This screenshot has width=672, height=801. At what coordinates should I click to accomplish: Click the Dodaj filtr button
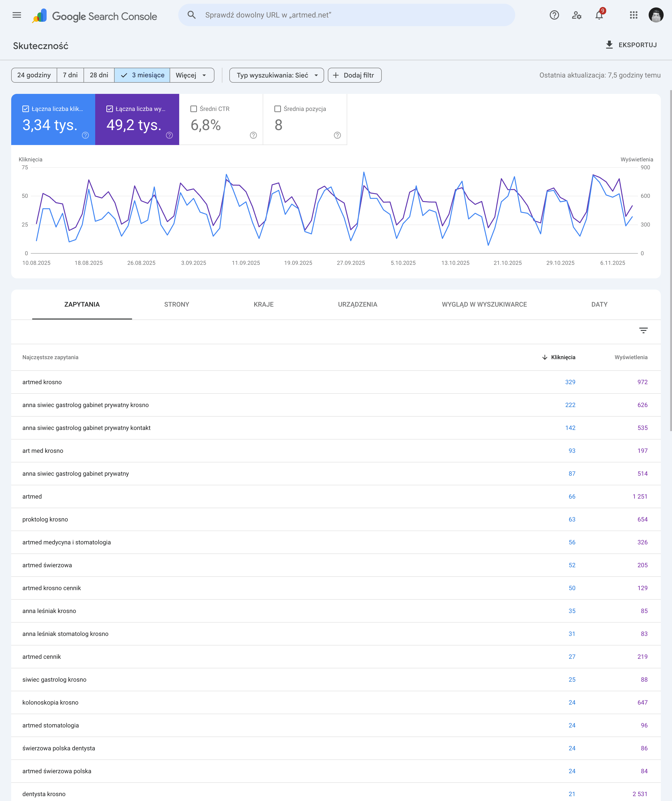pos(354,75)
